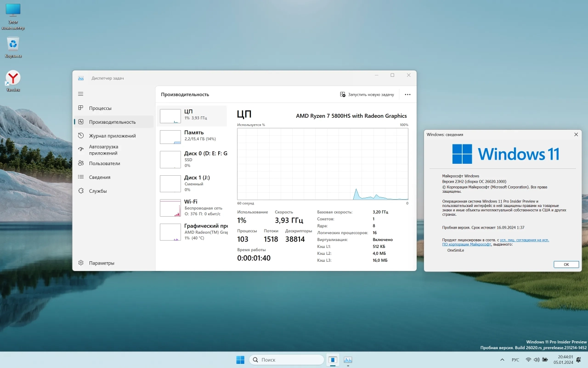The width and height of the screenshot is (588, 368).
Task: Select the Корзина desktop icon
Action: coord(13,48)
